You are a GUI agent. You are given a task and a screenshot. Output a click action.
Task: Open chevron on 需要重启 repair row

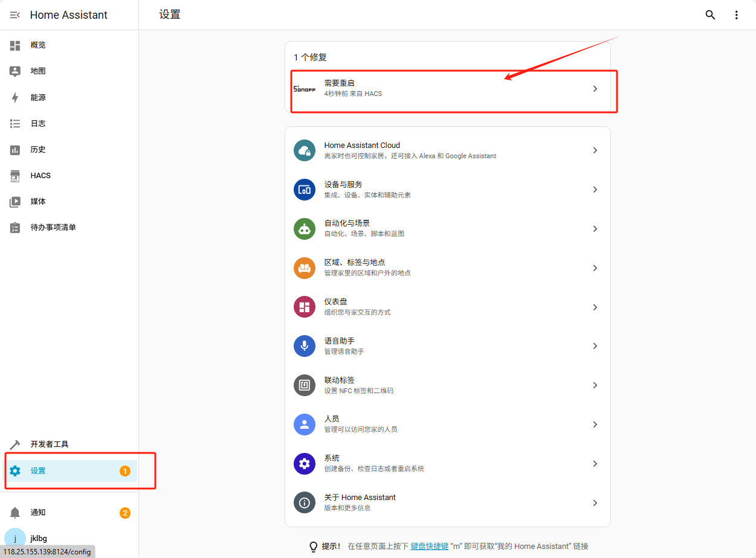[595, 89]
